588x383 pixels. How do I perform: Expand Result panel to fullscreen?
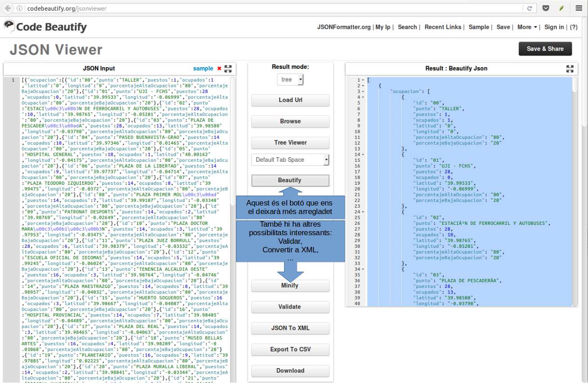tap(570, 68)
